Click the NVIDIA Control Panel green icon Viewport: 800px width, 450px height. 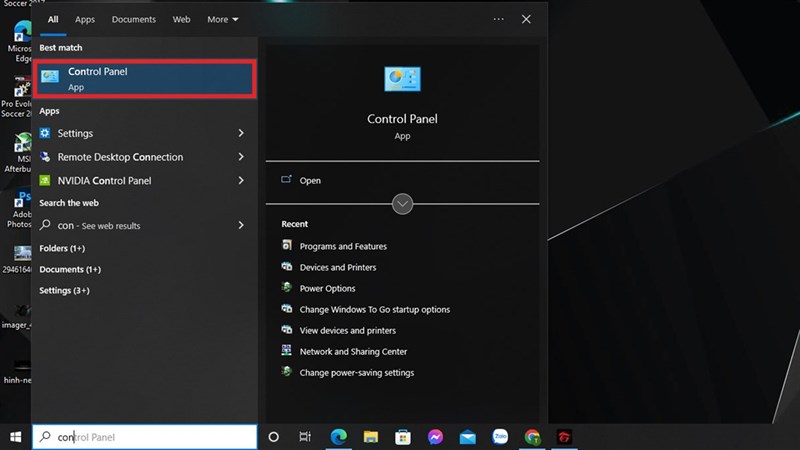pyautogui.click(x=45, y=180)
